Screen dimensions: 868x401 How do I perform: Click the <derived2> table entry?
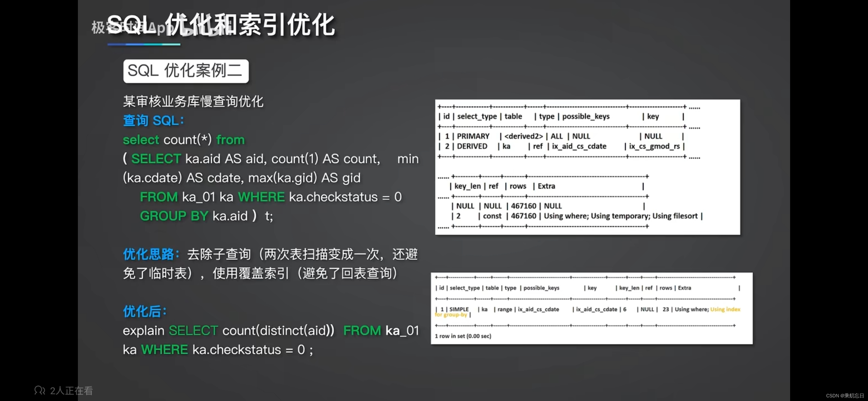(x=523, y=136)
